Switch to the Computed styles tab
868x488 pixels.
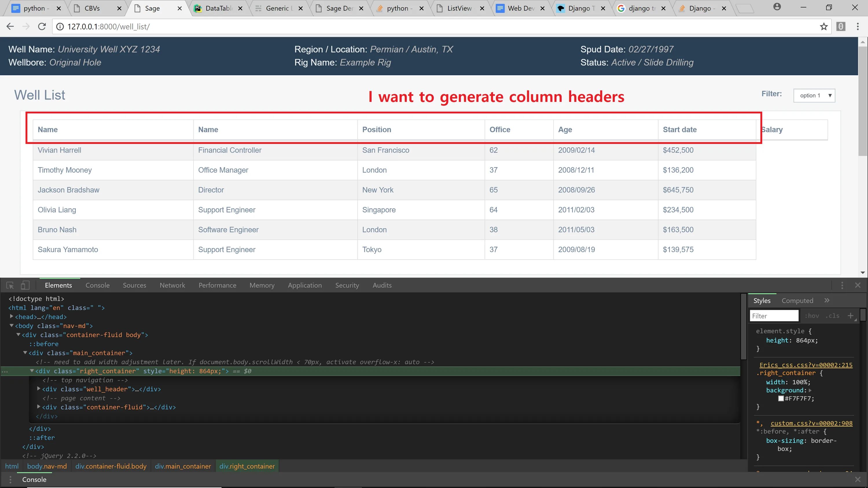pos(797,300)
